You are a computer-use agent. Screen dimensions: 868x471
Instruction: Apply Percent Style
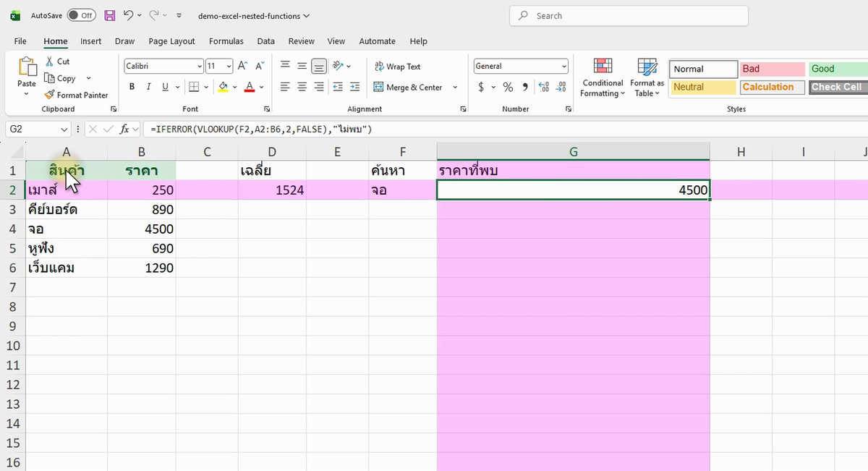point(508,87)
